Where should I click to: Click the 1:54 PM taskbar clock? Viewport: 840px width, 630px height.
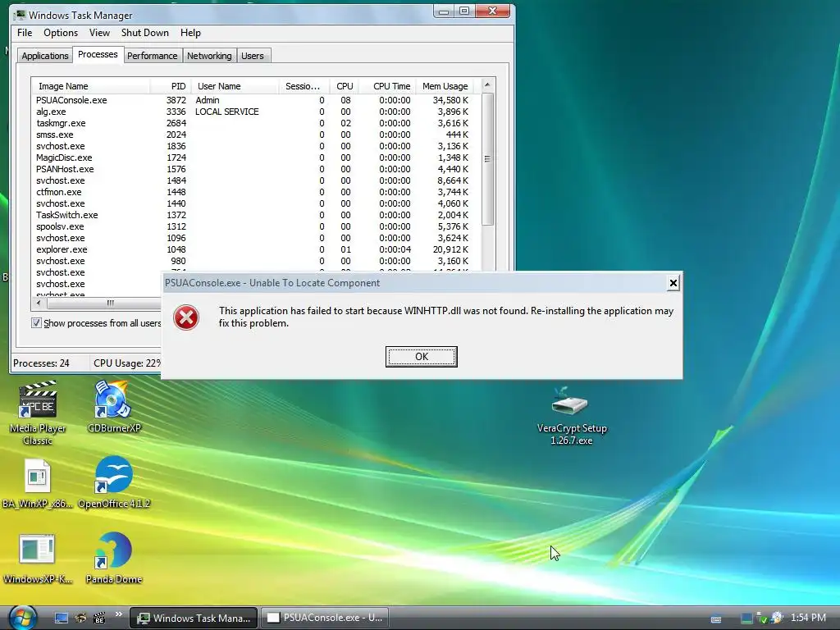(x=808, y=618)
